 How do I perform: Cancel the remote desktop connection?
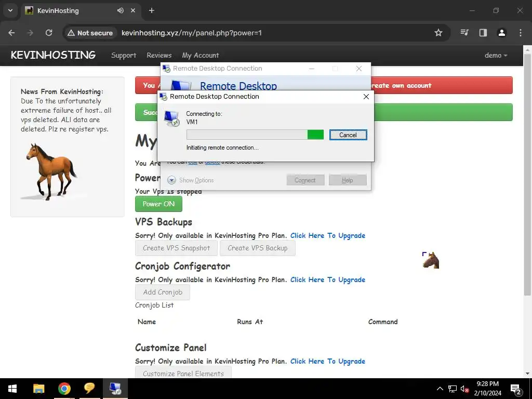[x=348, y=135]
